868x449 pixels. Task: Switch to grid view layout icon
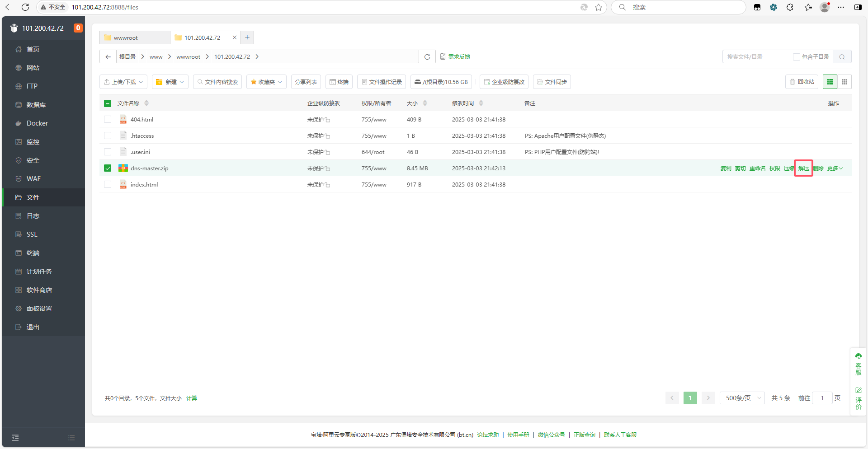(844, 82)
